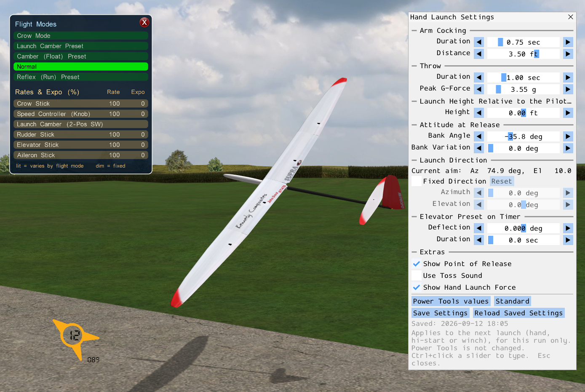Viewport: 585px width, 392px height.
Task: Click the Throw Duration slider
Action: [x=524, y=77]
